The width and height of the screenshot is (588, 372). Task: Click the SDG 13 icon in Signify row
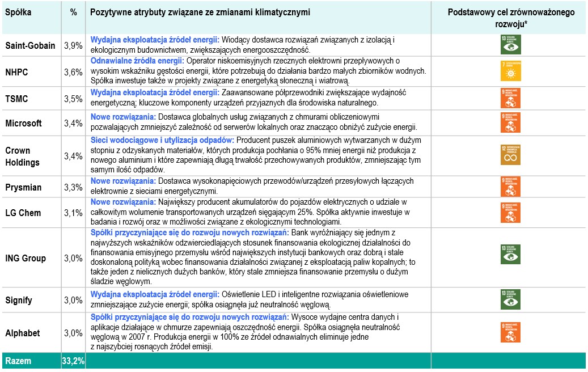[x=510, y=299]
